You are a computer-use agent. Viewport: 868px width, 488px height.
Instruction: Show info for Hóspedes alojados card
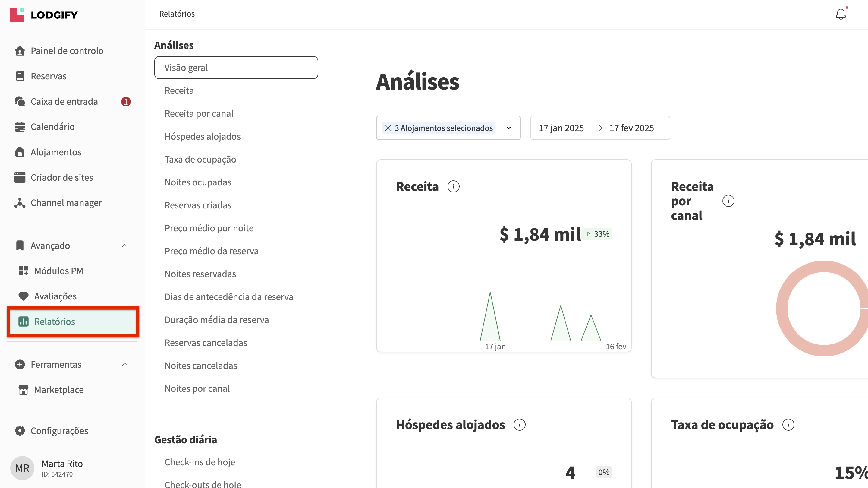pyautogui.click(x=519, y=425)
